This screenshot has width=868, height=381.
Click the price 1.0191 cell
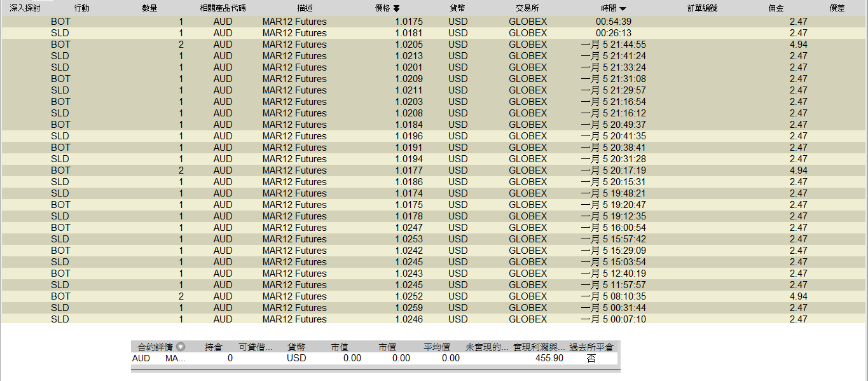click(x=409, y=148)
